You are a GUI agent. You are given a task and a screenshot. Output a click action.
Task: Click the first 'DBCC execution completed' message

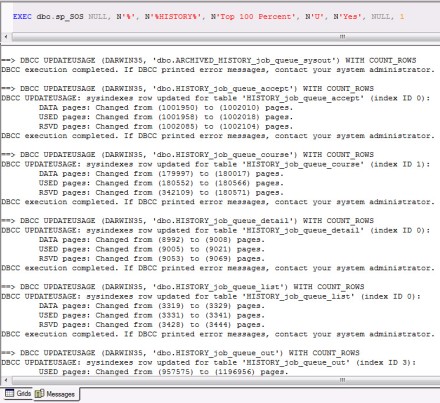pos(218,70)
